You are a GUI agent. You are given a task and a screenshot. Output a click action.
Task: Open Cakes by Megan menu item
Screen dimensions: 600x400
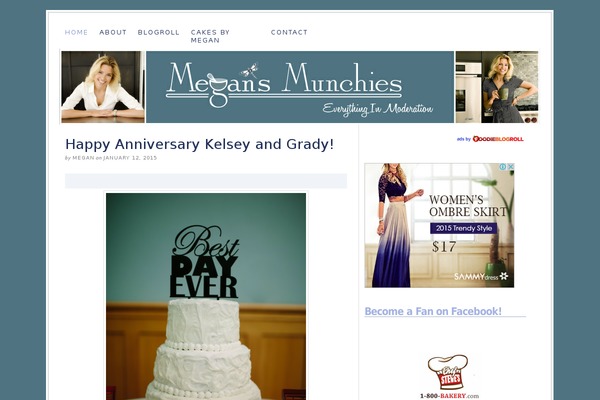click(210, 36)
